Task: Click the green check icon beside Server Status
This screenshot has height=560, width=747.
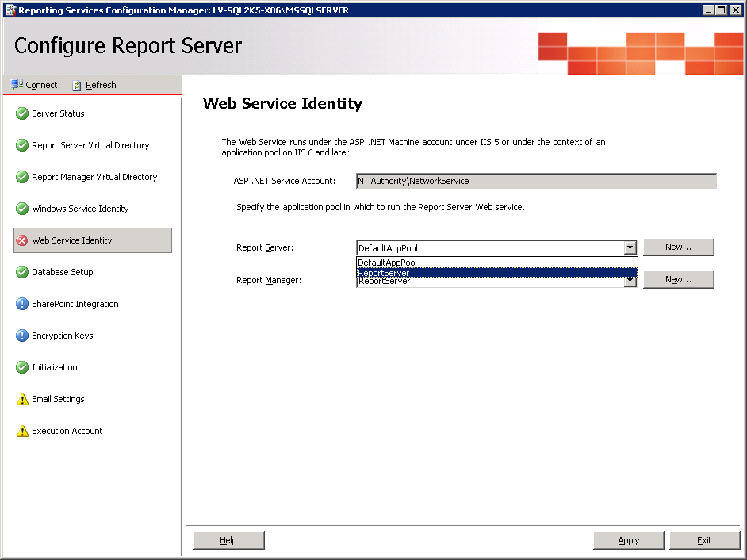Action: (x=22, y=113)
